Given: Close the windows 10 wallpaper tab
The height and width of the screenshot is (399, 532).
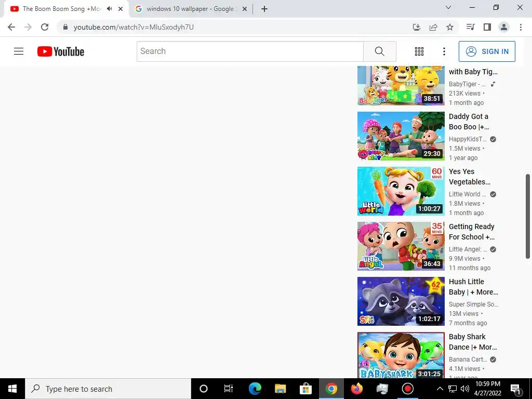Looking at the screenshot, I should (x=245, y=9).
